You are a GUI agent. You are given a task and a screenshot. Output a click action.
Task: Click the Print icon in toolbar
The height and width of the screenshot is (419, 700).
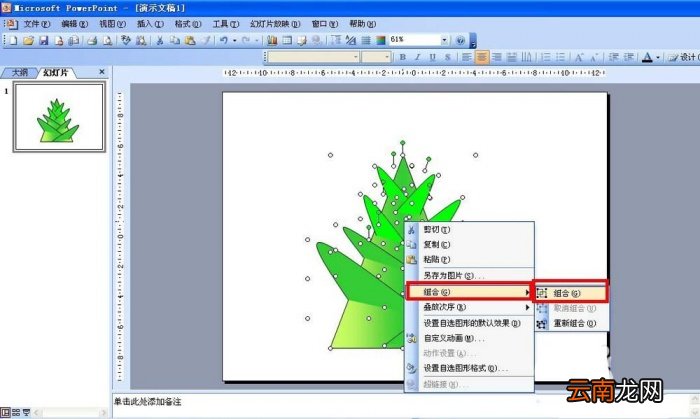coord(92,41)
